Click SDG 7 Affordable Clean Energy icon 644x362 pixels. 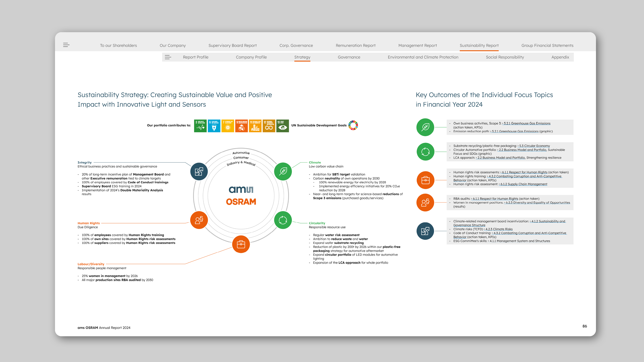(228, 126)
